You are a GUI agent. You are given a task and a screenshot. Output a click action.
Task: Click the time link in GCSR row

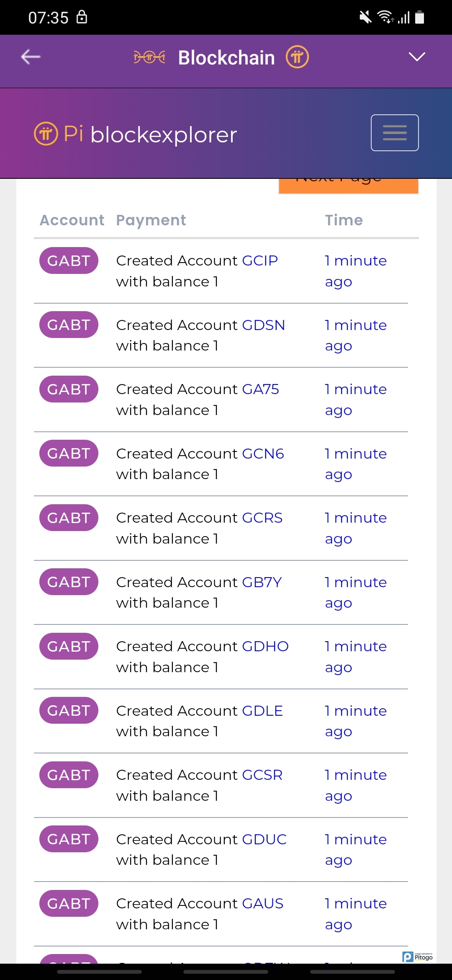[355, 785]
